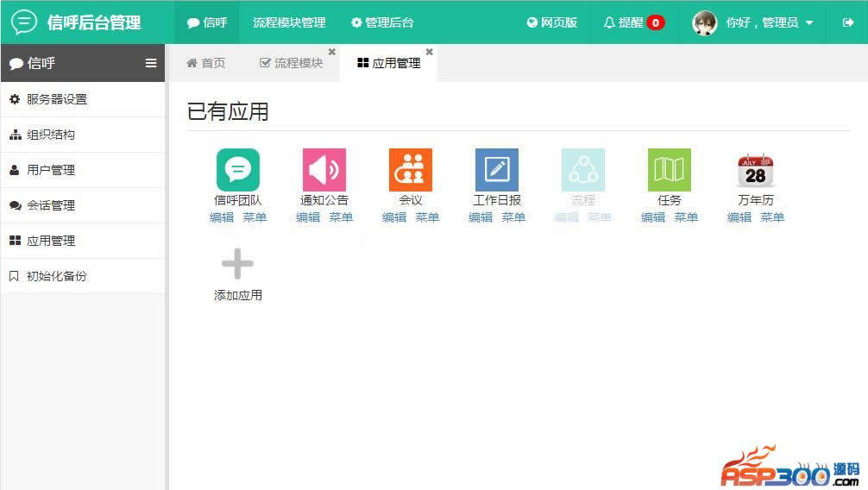
Task: Click the 添加应用 label
Action: (238, 295)
